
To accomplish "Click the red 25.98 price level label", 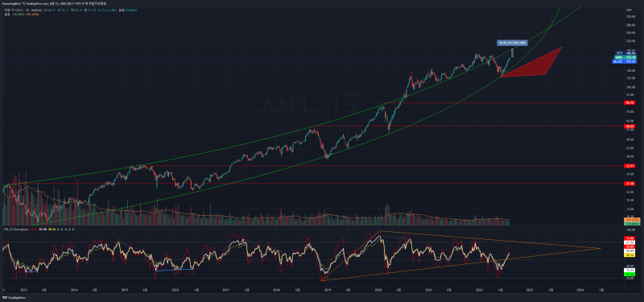I will point(630,184).
